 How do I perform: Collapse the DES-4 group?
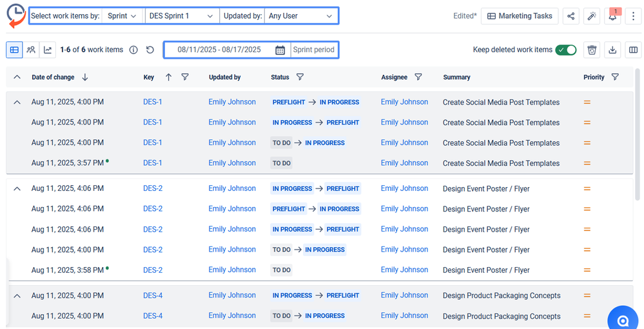(x=17, y=295)
